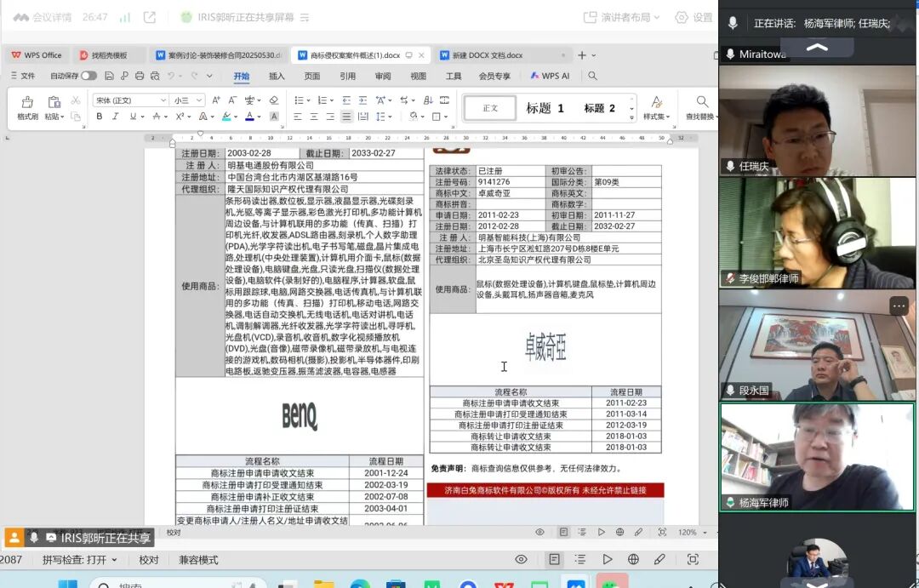Screen dimensions: 919x588
Task: Increase font size with A+ icon
Action: 216,100
